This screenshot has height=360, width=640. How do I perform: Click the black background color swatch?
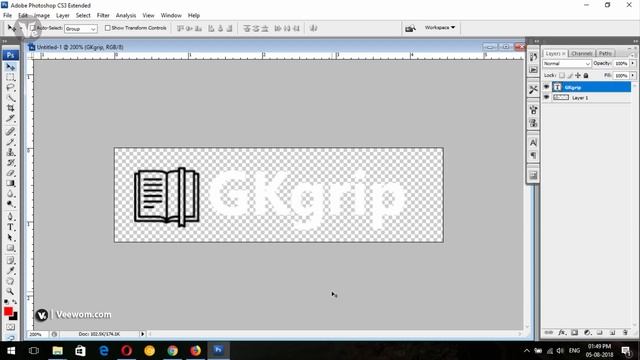point(15,316)
